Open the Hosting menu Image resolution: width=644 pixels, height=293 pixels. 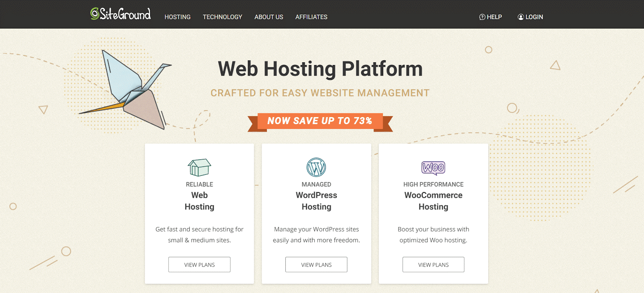click(x=178, y=17)
